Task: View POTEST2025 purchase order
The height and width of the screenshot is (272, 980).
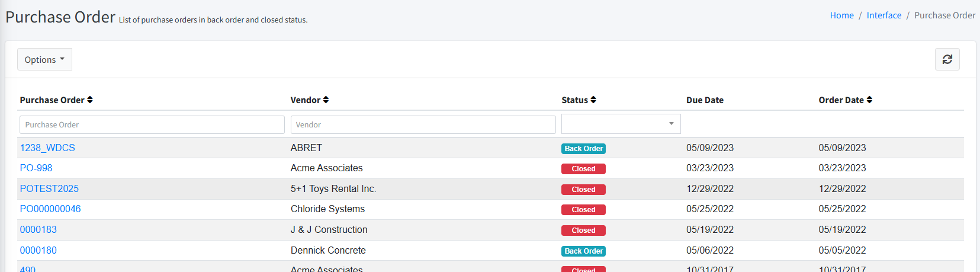Action: coord(49,188)
